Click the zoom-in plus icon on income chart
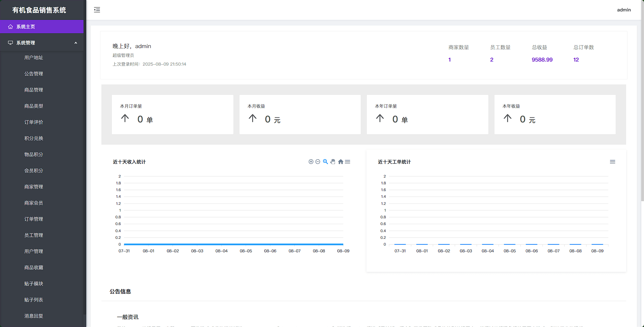This screenshot has width=644, height=327. coord(311,162)
